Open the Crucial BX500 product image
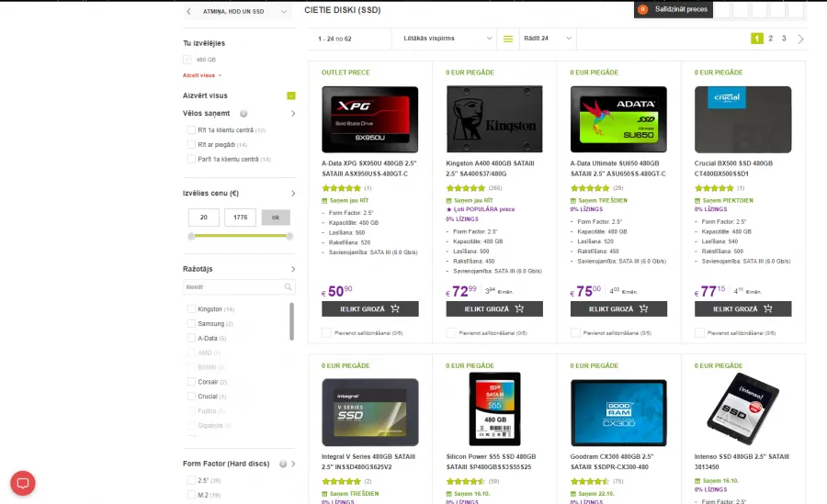The height and width of the screenshot is (504, 827). (742, 119)
